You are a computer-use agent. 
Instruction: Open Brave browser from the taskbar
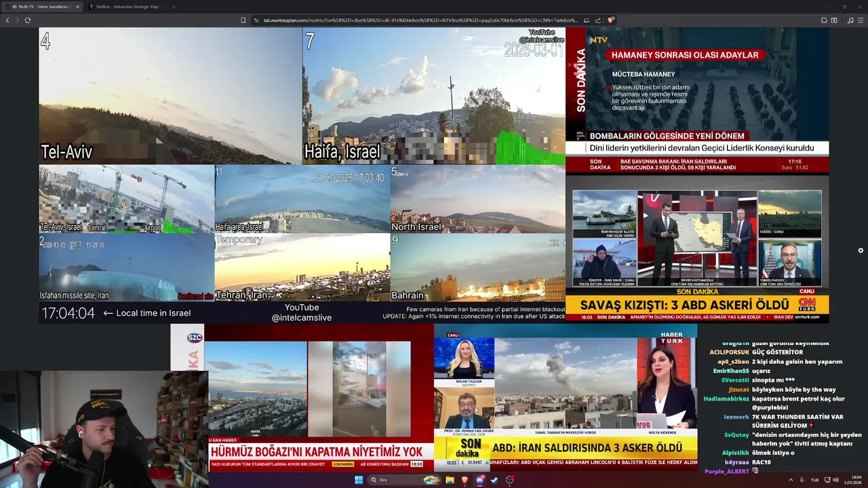[465, 480]
